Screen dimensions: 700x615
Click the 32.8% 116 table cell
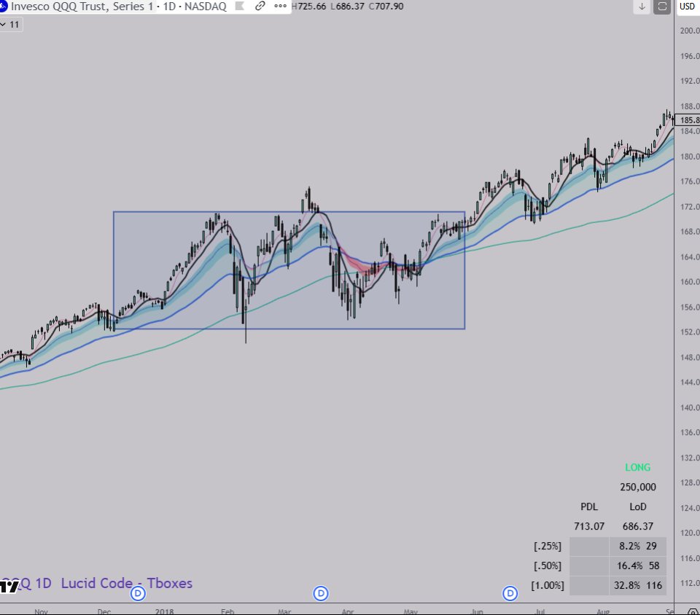point(637,585)
